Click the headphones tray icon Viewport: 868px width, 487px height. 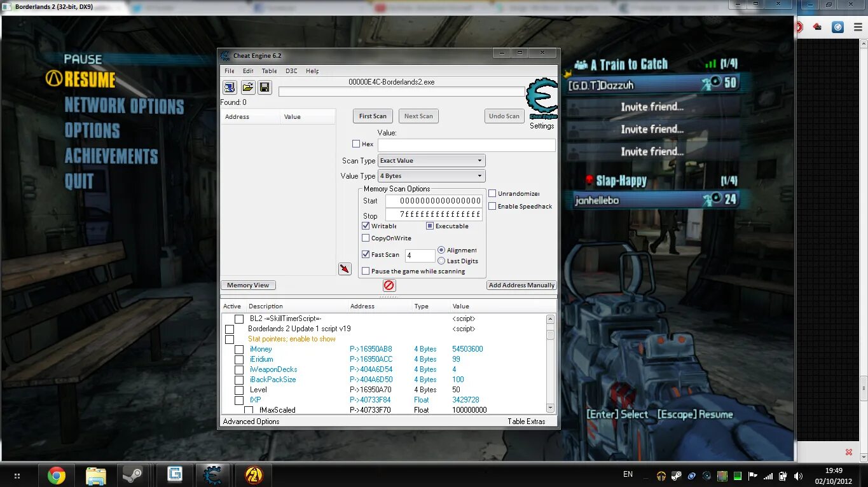tap(661, 476)
